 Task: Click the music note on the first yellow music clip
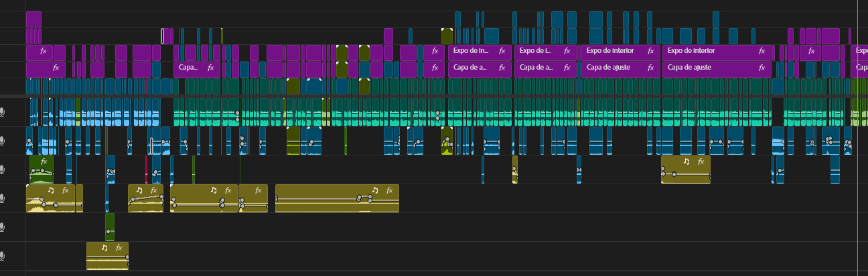coord(50,190)
